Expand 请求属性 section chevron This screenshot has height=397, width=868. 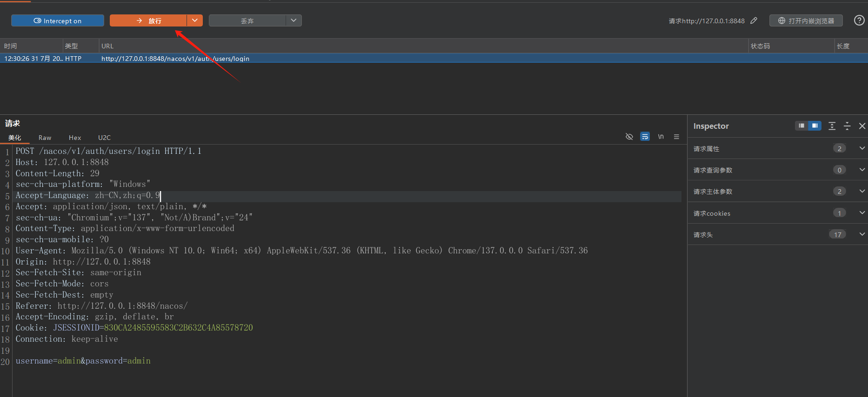862,148
